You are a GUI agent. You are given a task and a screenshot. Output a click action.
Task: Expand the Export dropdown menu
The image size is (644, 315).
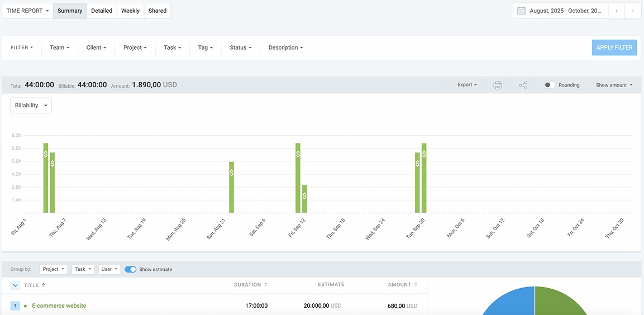[467, 85]
